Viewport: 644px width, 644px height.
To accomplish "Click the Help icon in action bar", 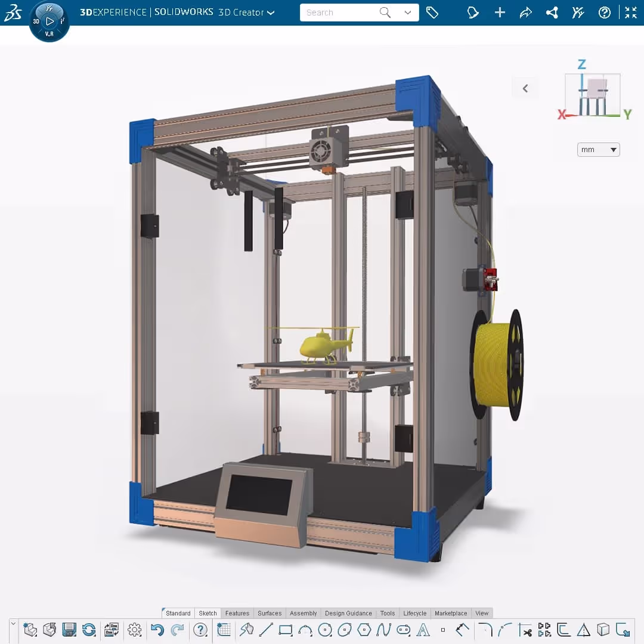I will coord(200,630).
